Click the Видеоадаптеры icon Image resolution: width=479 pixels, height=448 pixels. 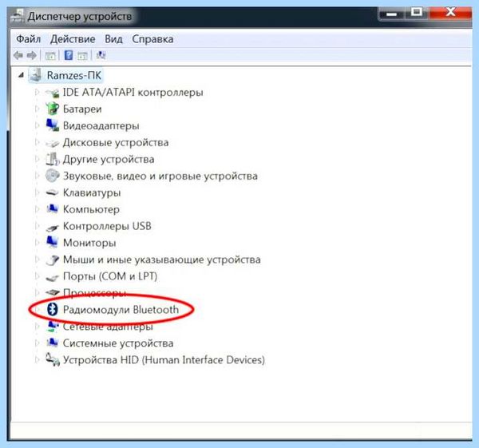(x=52, y=125)
